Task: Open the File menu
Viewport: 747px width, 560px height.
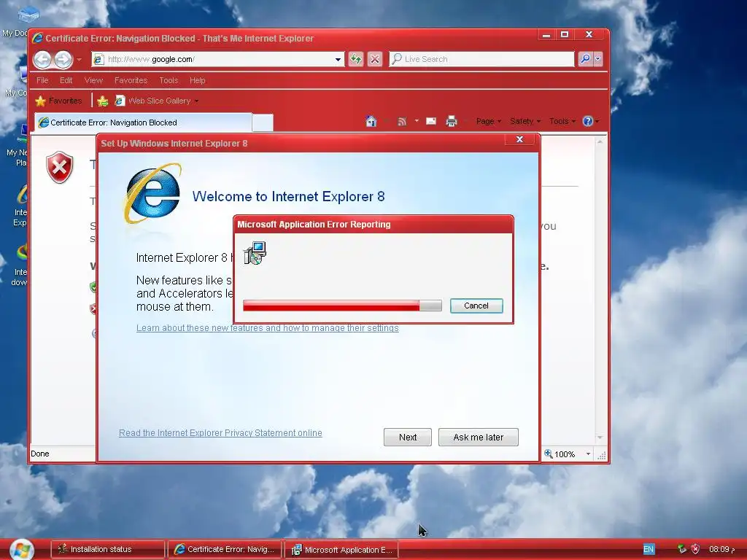Action: (x=42, y=80)
